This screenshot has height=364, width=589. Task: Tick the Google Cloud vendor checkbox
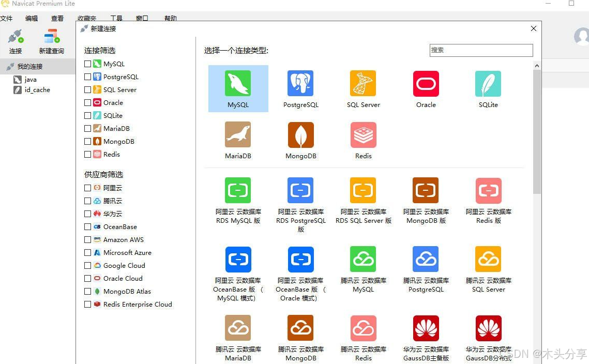click(x=87, y=266)
